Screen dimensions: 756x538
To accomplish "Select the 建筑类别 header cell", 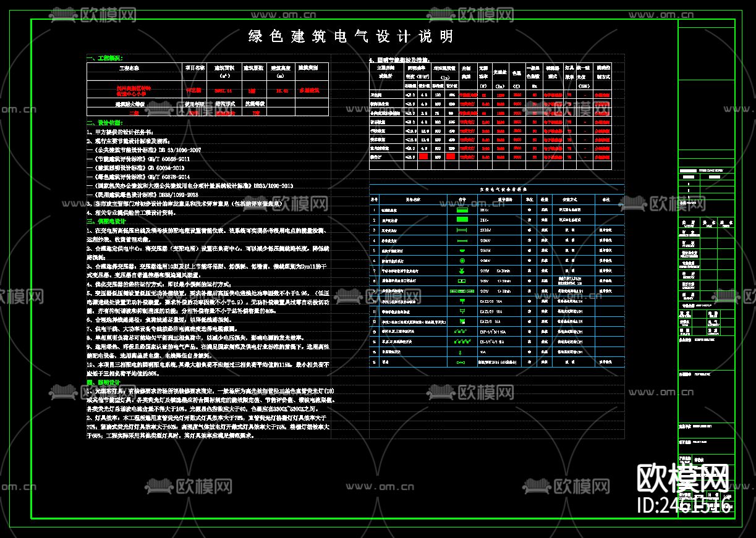I will [308, 68].
